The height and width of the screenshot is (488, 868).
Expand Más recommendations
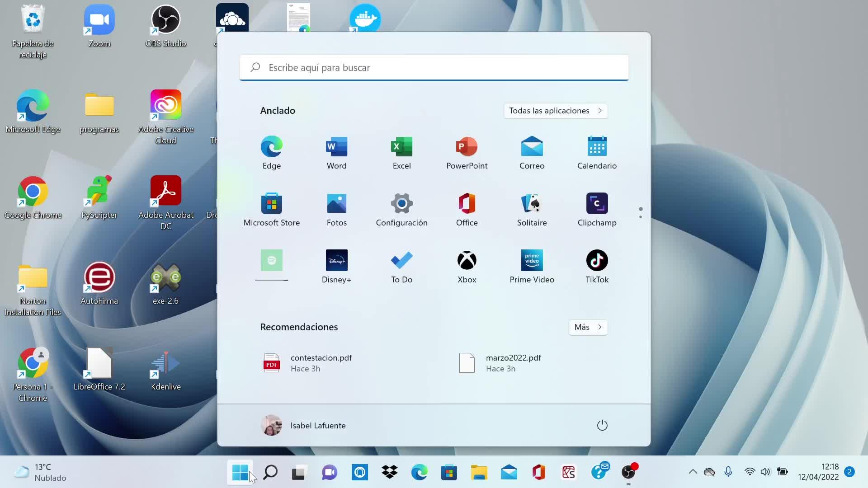(x=588, y=327)
